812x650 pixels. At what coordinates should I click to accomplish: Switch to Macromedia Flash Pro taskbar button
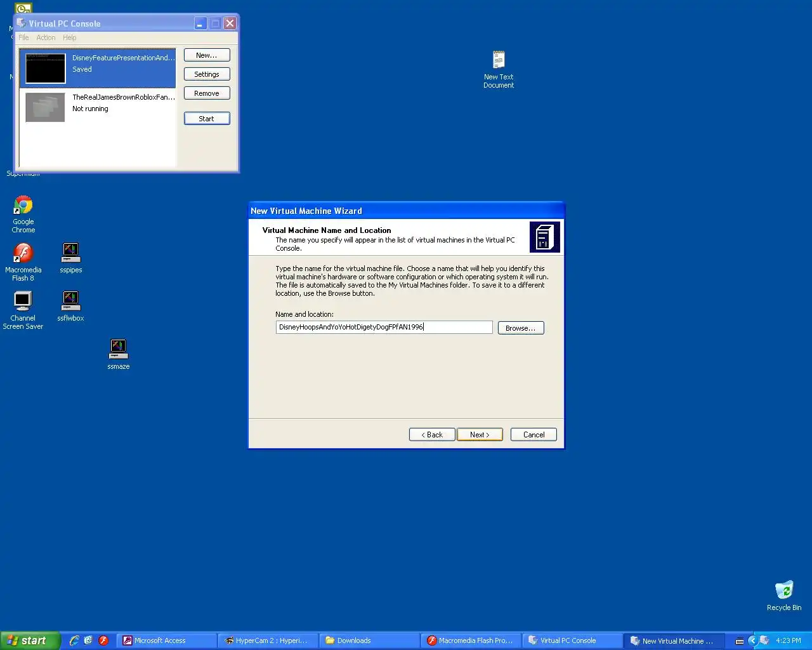tap(471, 640)
